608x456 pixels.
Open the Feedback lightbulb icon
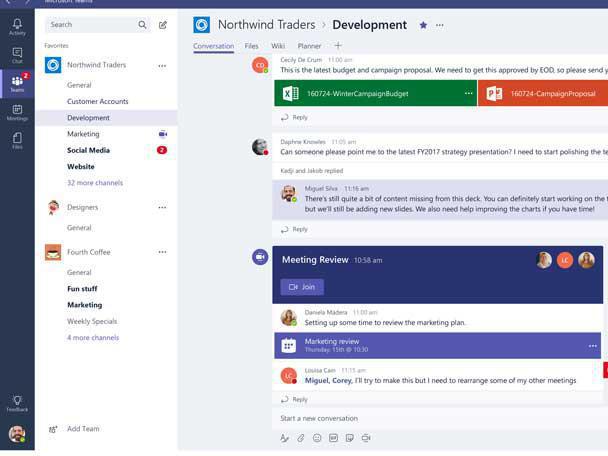pyautogui.click(x=17, y=402)
